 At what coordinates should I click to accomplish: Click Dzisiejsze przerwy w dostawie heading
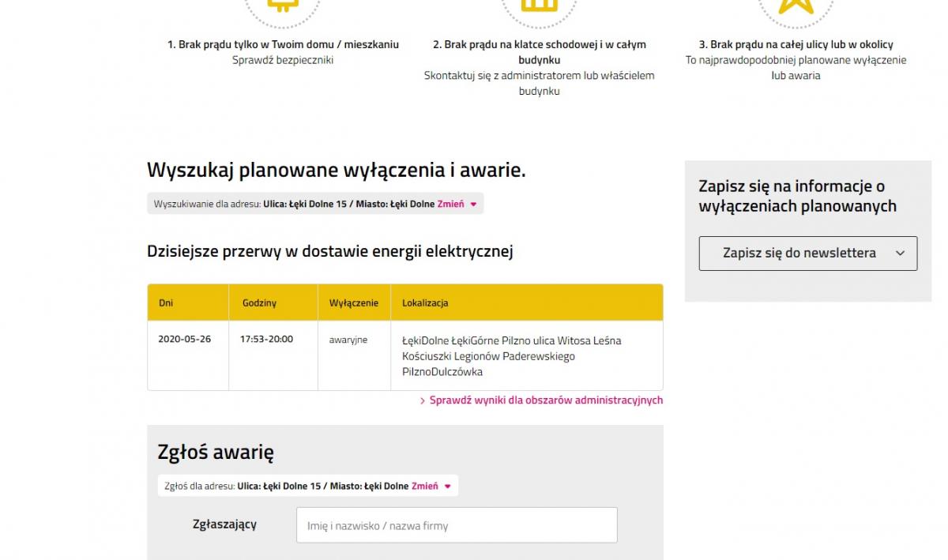point(330,252)
